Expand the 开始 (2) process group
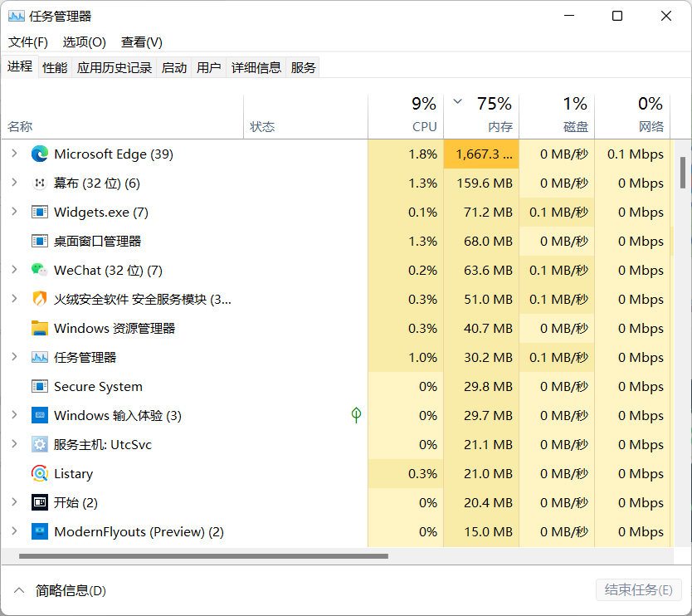 pos(14,502)
